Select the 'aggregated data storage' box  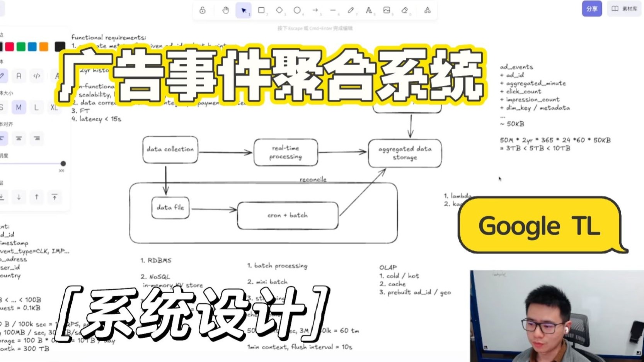tap(405, 153)
